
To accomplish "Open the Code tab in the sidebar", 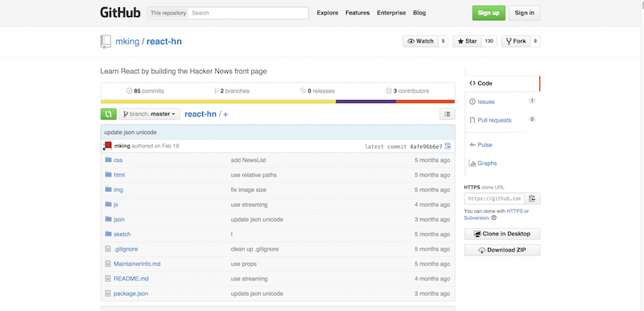I will (x=502, y=84).
